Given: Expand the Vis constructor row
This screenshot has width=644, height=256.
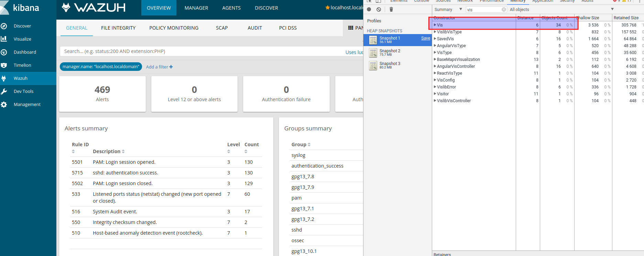Looking at the screenshot, I should pos(435,25).
